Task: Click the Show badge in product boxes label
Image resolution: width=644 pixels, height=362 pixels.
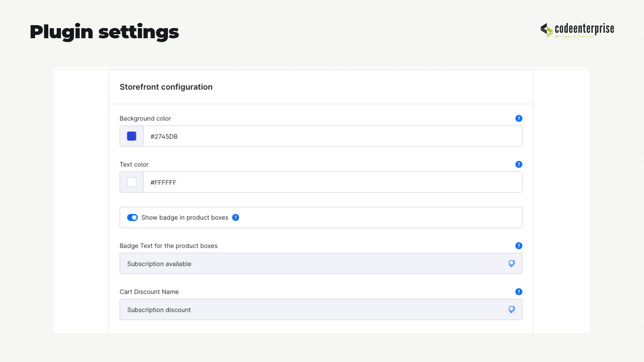Action: coord(185,218)
